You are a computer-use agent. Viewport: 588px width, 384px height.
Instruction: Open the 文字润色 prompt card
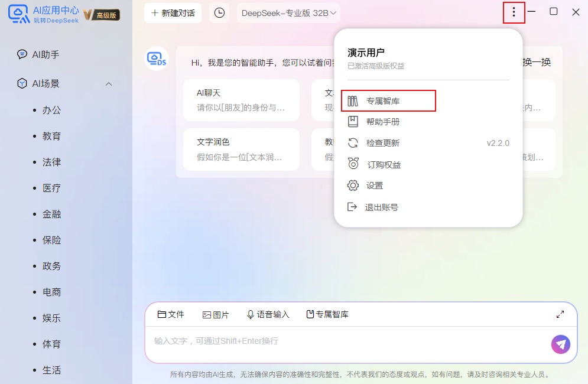tap(241, 149)
